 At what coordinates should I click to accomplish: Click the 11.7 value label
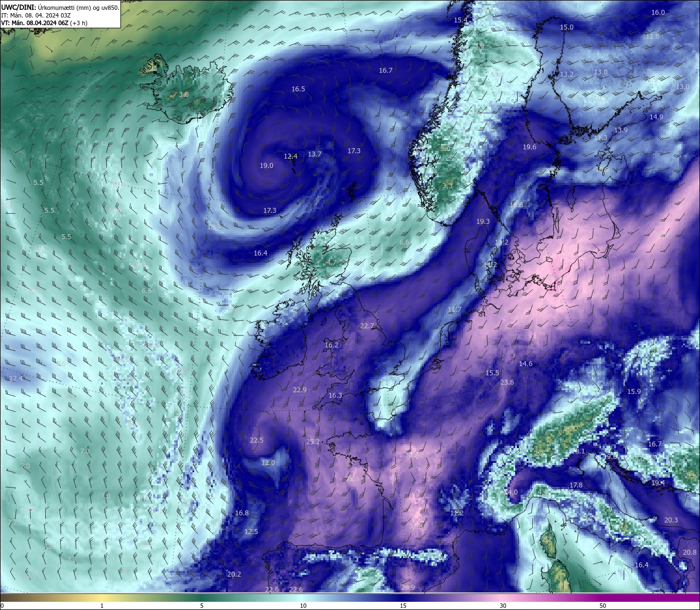click(x=454, y=310)
